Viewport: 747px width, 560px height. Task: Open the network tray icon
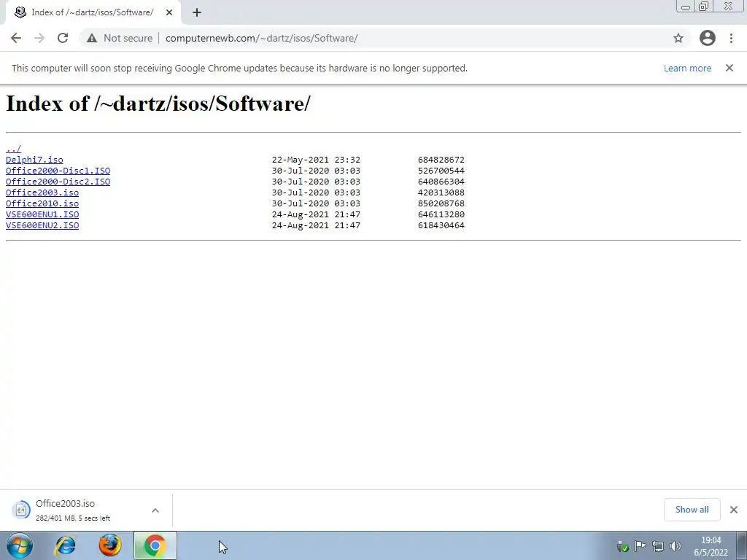click(658, 546)
